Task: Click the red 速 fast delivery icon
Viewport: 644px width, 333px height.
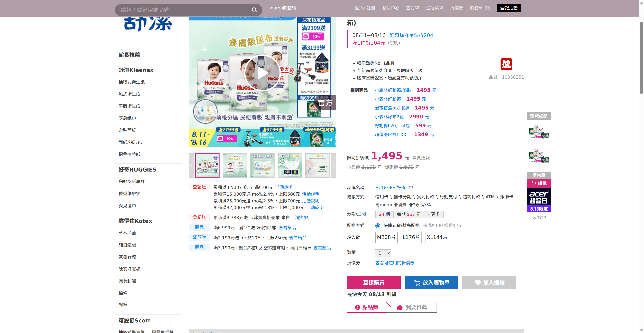Action: click(x=506, y=64)
